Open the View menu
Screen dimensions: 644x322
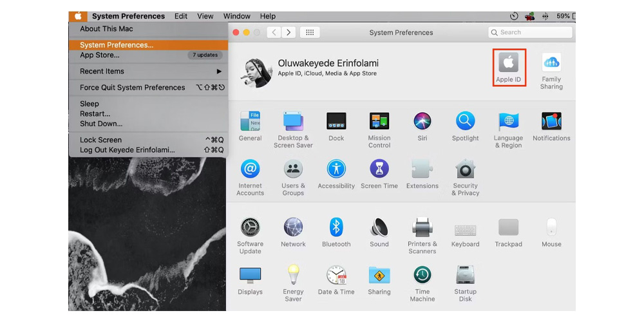[205, 16]
